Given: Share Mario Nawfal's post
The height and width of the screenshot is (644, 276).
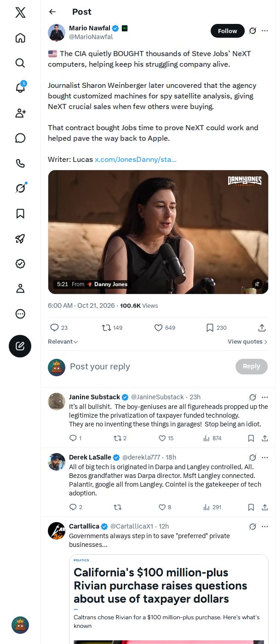Looking at the screenshot, I should [262, 328].
